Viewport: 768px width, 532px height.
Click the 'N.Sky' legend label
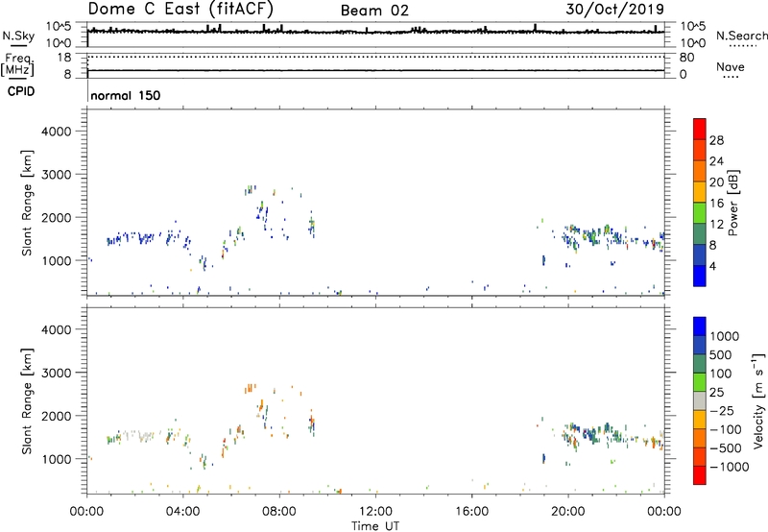18,36
